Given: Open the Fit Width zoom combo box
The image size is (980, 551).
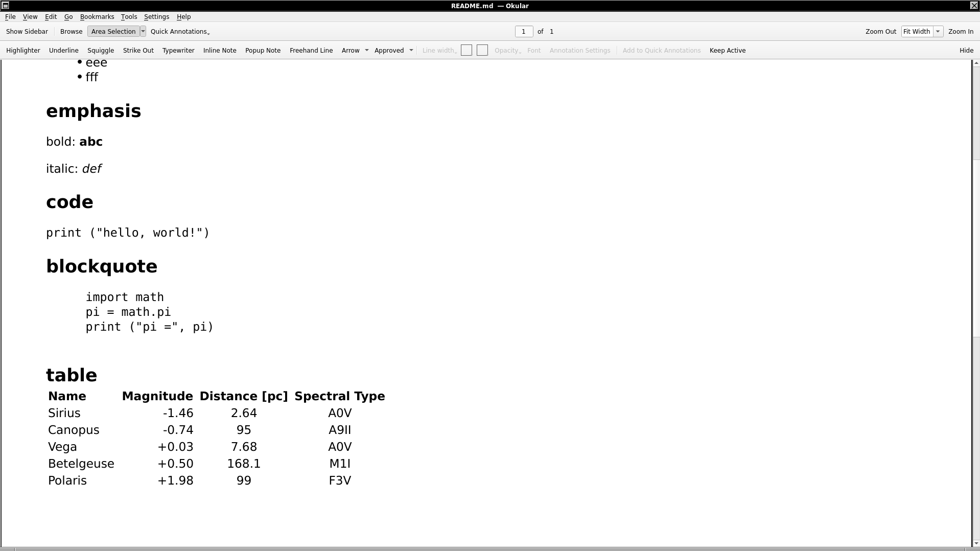Looking at the screenshot, I should coord(921,32).
